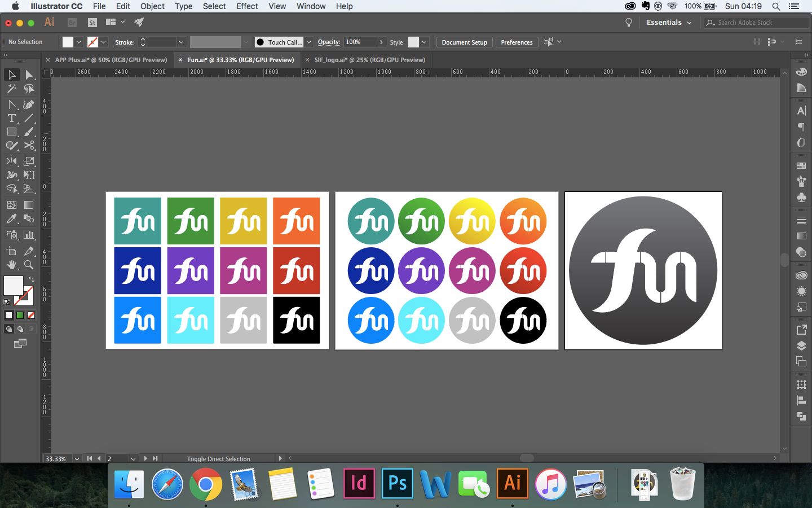Open the Effect menu

click(x=247, y=6)
